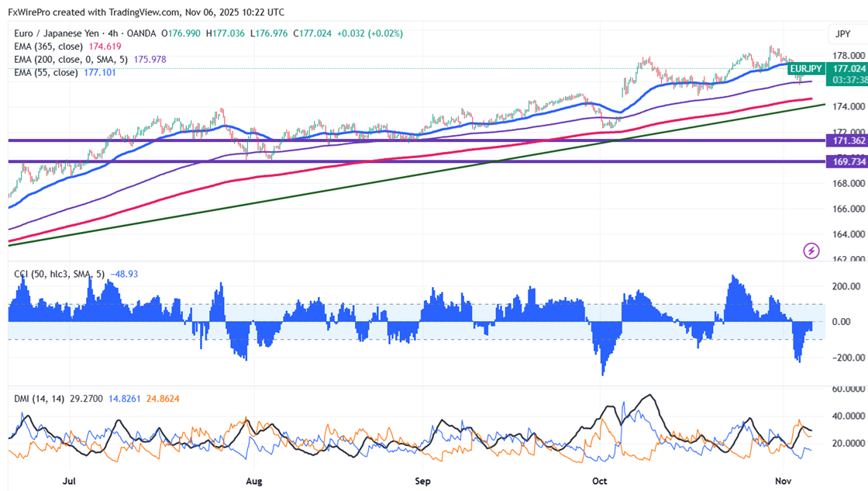Viewport: 868px width, 491px height.
Task: Click the DMI ADX value 29.2700
Action: click(x=86, y=399)
